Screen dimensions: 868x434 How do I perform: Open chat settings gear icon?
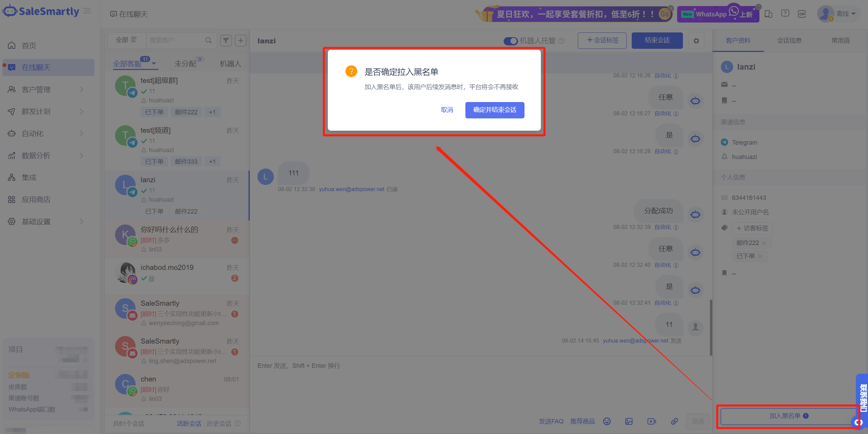[x=696, y=41]
